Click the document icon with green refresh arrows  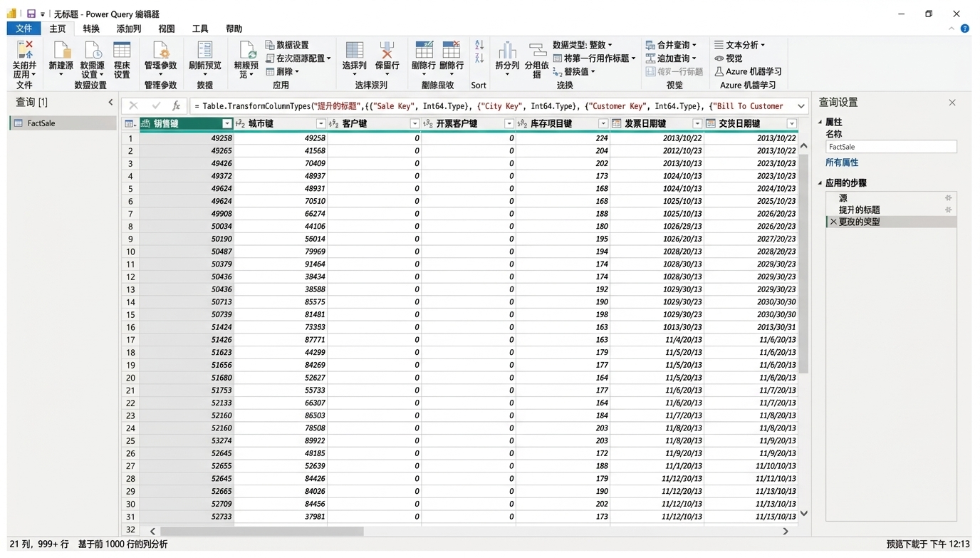tap(247, 50)
